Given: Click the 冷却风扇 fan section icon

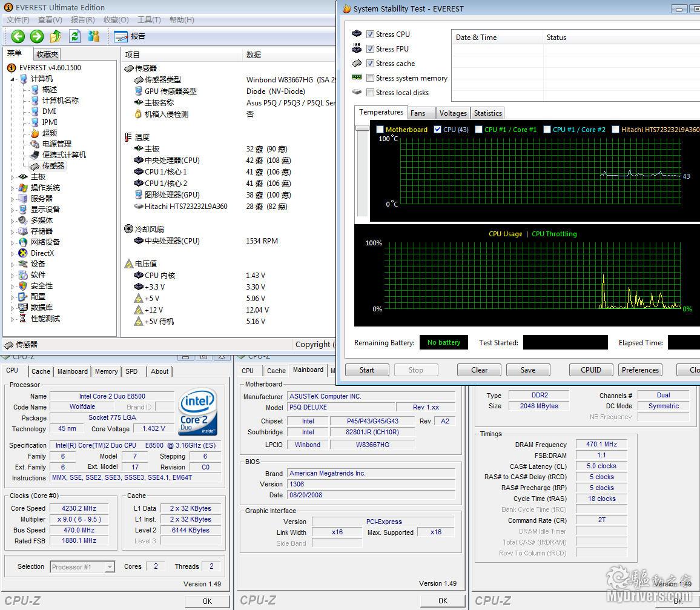Looking at the screenshot, I should tap(128, 229).
